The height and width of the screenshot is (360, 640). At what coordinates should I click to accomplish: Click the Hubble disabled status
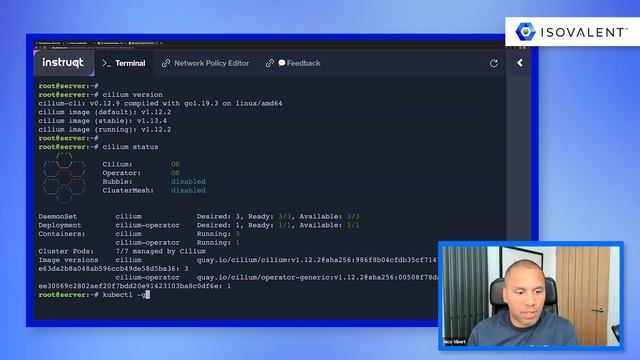tap(188, 182)
